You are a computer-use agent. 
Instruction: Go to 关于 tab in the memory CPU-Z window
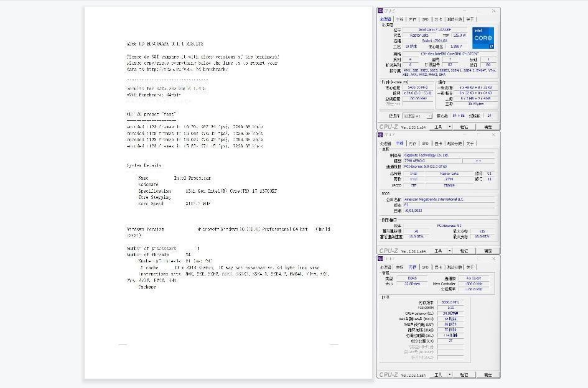click(470, 267)
